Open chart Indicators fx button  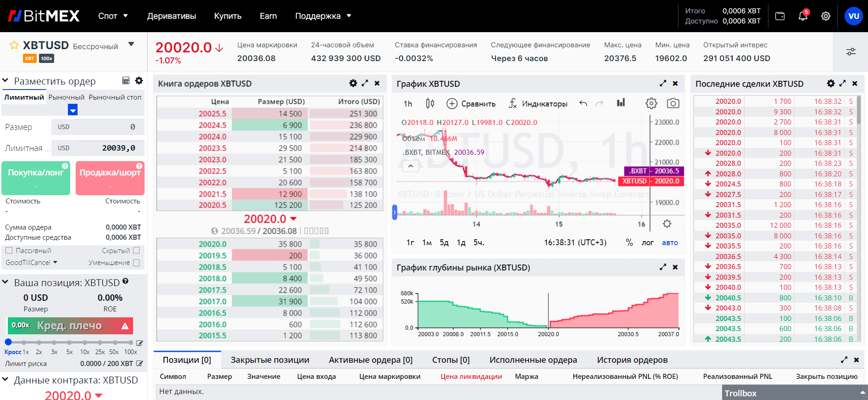[x=538, y=103]
